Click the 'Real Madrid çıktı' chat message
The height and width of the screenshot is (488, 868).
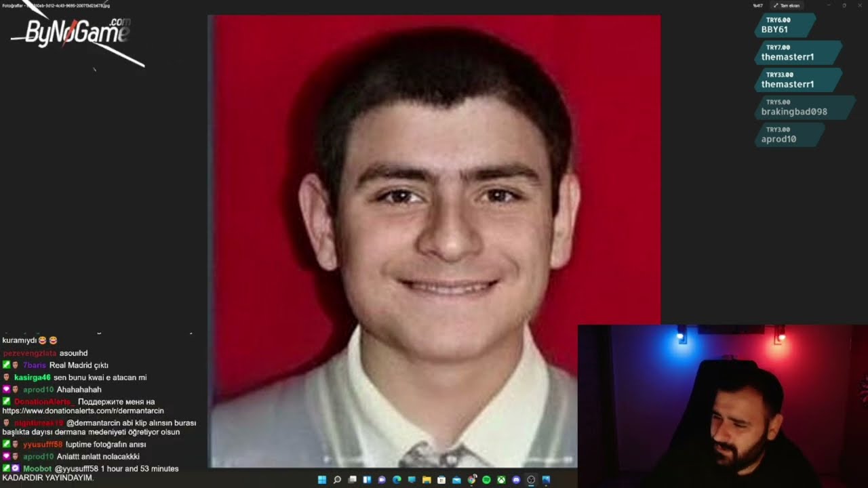click(x=79, y=365)
